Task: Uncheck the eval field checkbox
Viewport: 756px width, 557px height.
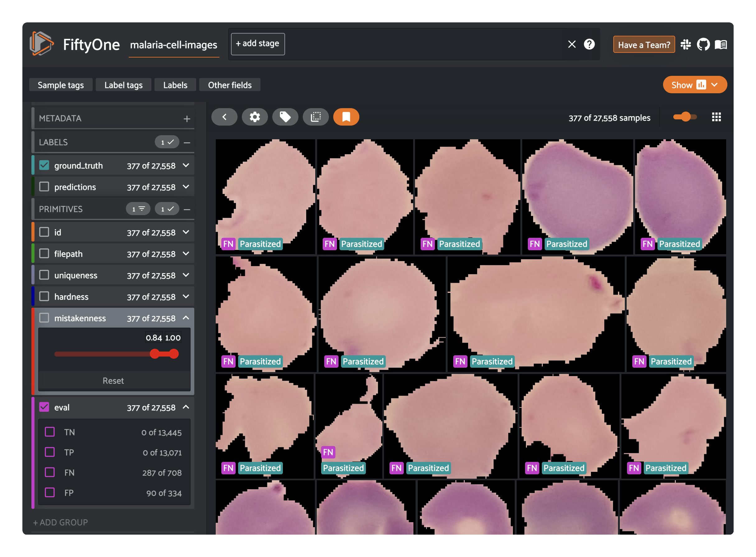Action: pyautogui.click(x=44, y=407)
